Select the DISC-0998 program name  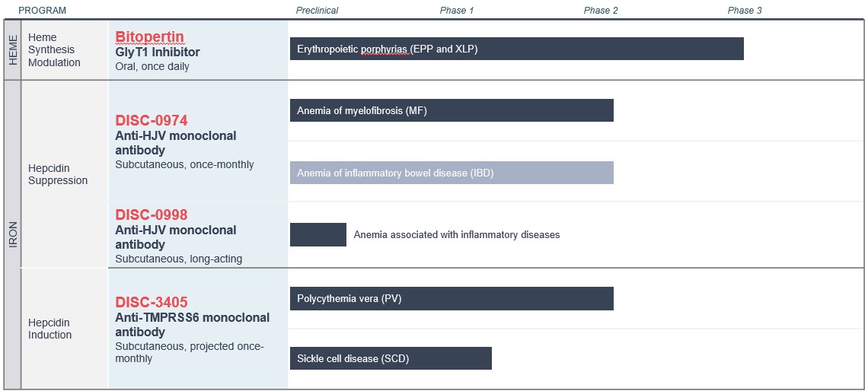[x=152, y=215]
